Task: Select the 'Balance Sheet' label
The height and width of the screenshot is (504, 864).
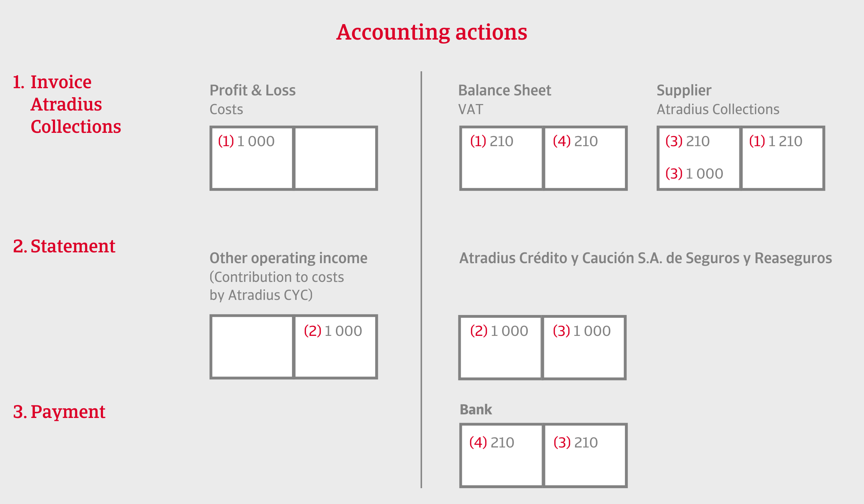Action: (505, 90)
